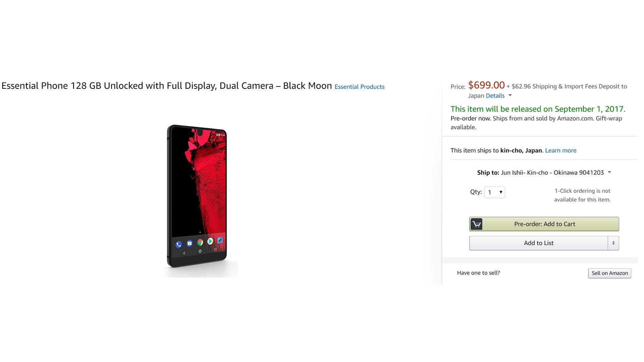Click the Essential Phone 128 GB product title
The width and height of the screenshot is (644, 362).
click(166, 86)
